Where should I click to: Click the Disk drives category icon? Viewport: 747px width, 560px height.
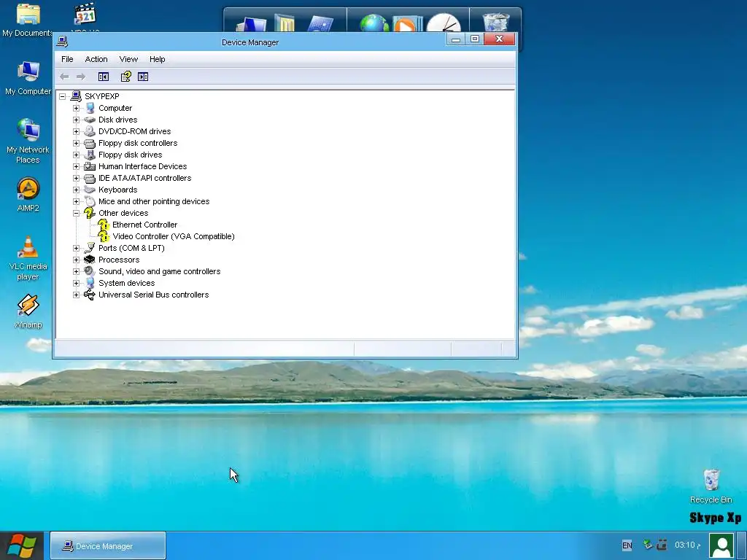pos(90,120)
